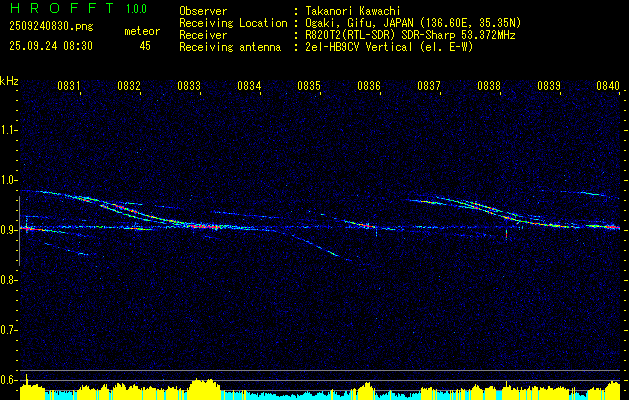Click the meteor count label
629x400 pixels.
tap(142, 31)
